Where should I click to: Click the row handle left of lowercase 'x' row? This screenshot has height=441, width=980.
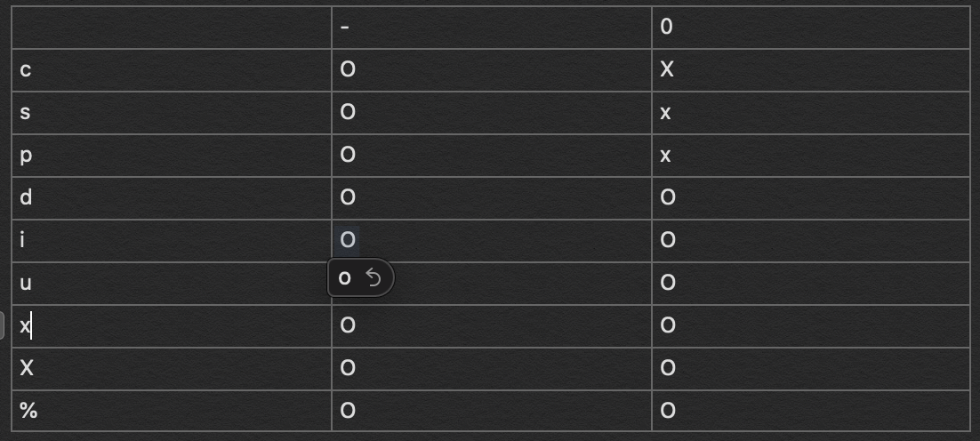3,325
